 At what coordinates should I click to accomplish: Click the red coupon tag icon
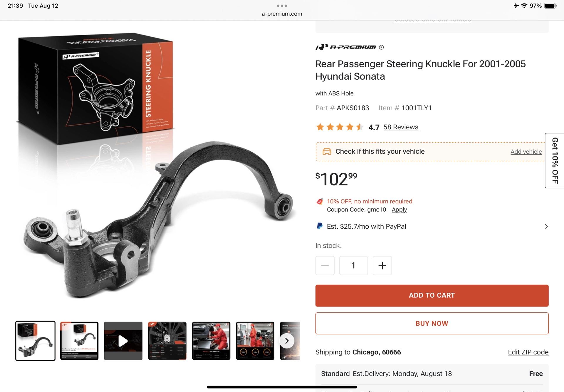(320, 202)
